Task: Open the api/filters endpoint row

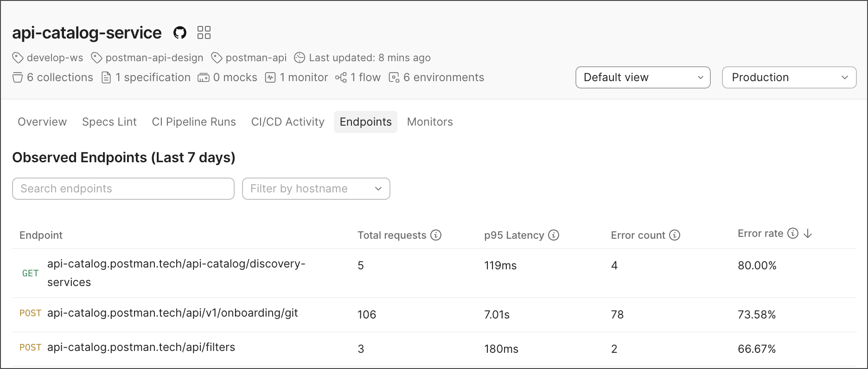Action: click(434, 349)
